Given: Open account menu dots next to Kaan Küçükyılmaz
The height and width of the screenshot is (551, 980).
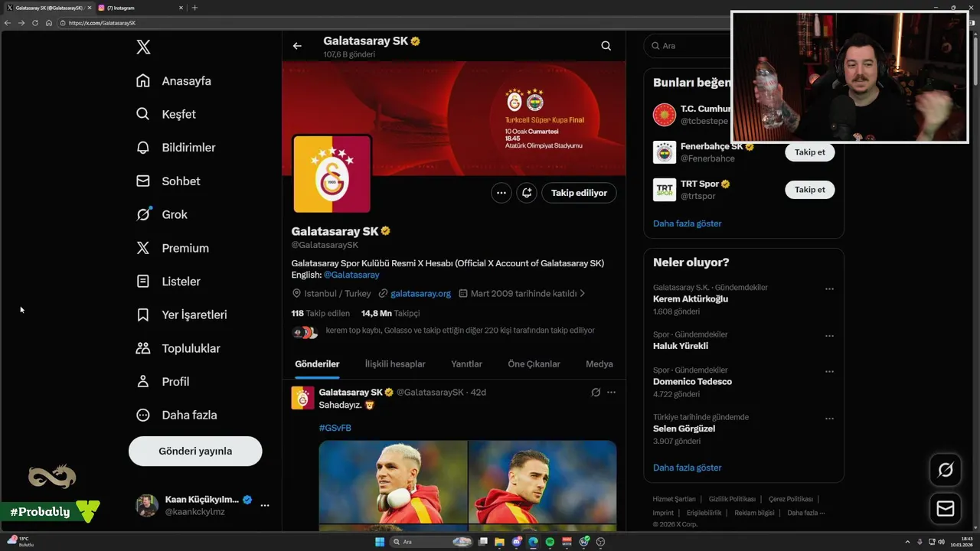Looking at the screenshot, I should 264,506.
